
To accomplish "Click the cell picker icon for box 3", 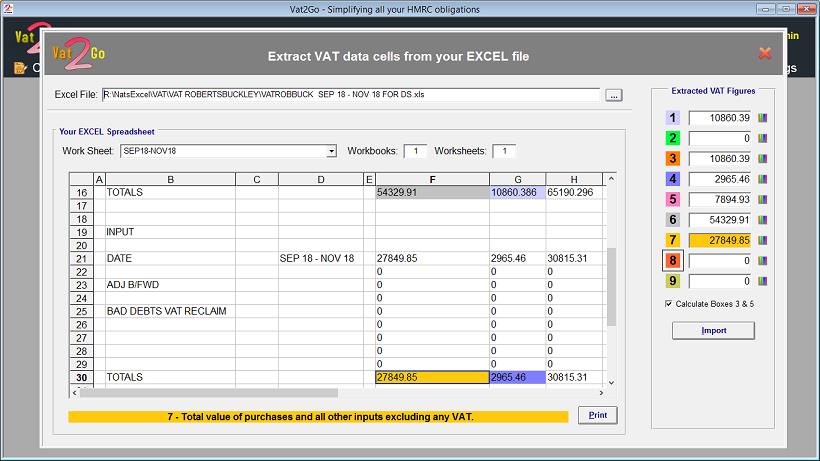I will coord(762,159).
